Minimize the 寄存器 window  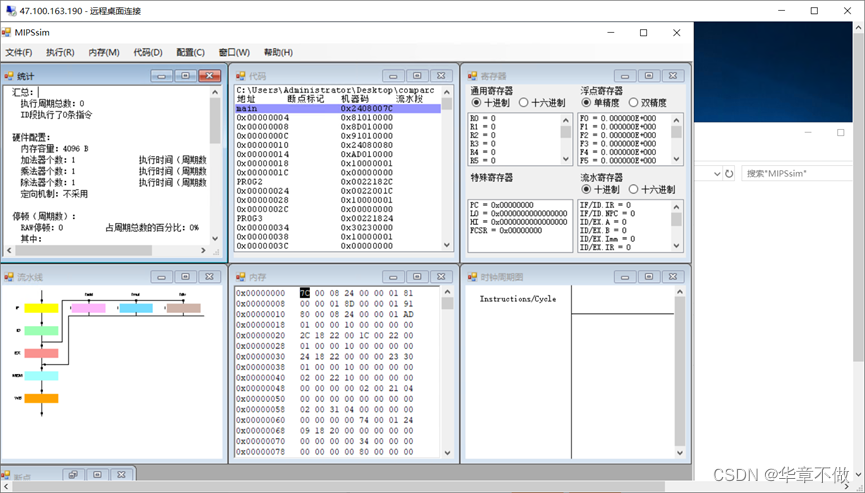624,76
